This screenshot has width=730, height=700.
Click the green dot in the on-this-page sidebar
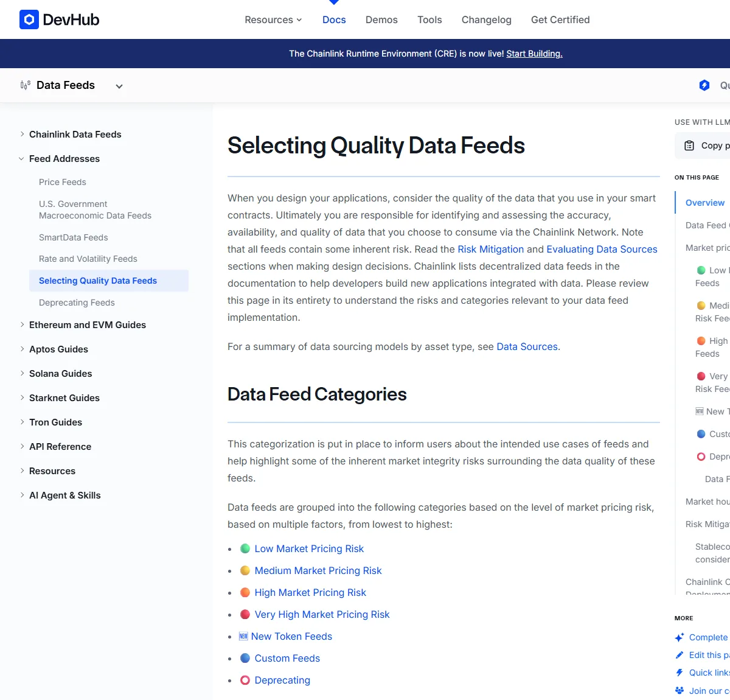coord(701,270)
